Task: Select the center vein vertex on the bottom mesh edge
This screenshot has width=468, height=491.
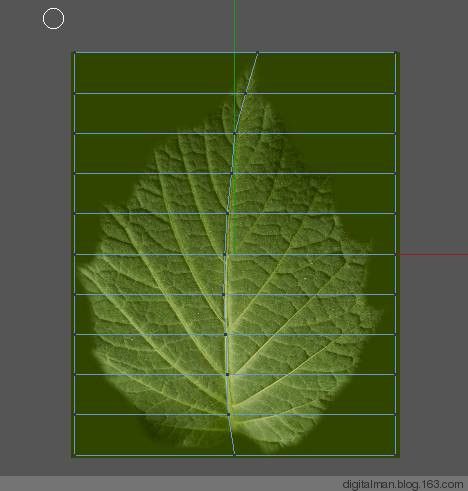Action: 234,455
